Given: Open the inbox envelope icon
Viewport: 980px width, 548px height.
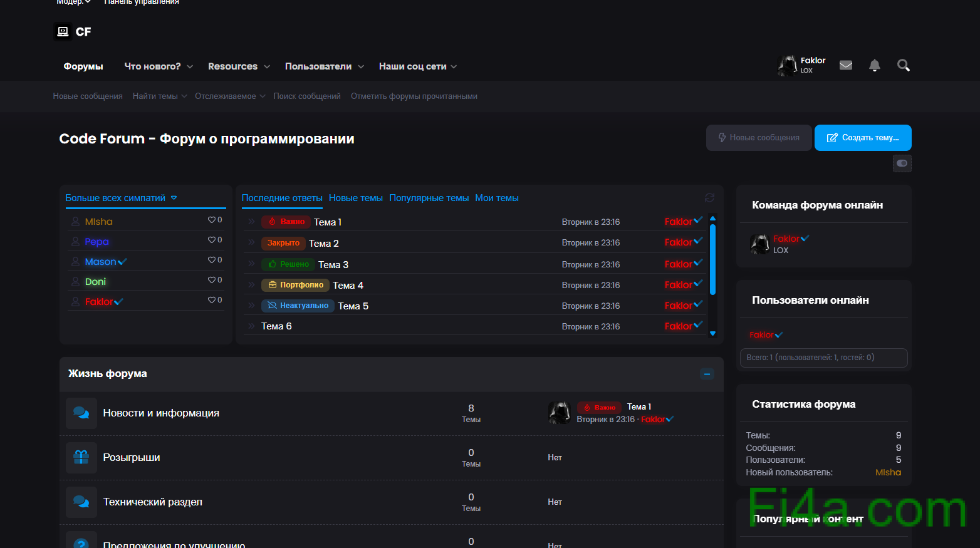Looking at the screenshot, I should click(845, 65).
